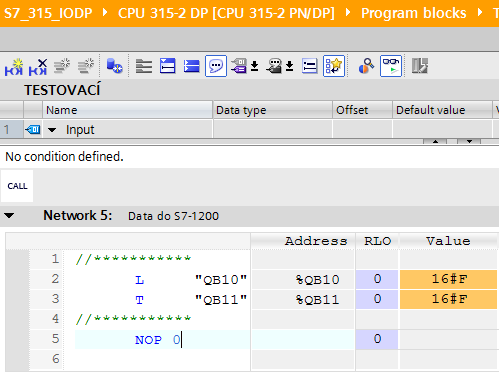Click the TESTOVACÍ block title
The image size is (499, 375).
click(x=62, y=90)
